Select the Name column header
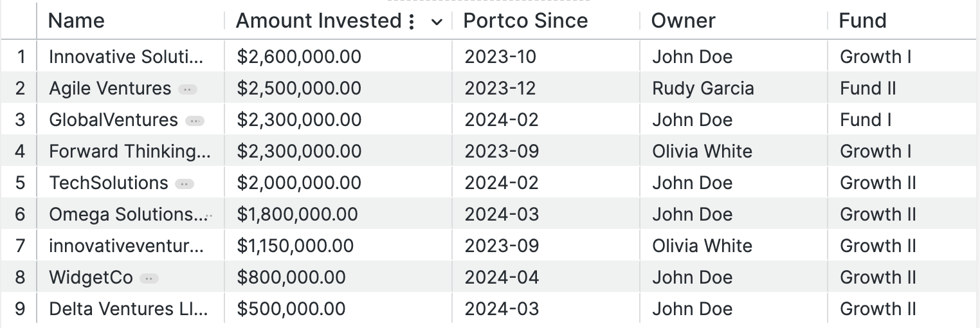This screenshot has width=980, height=328. pyautogui.click(x=131, y=21)
